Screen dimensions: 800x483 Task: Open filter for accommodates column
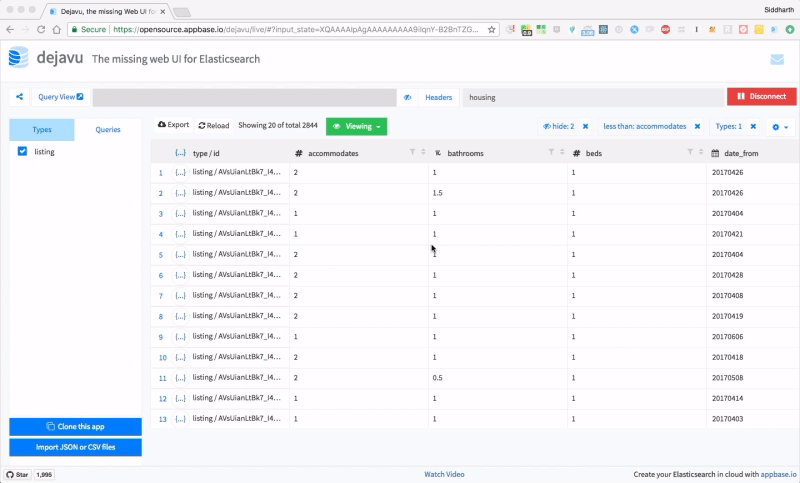click(412, 152)
